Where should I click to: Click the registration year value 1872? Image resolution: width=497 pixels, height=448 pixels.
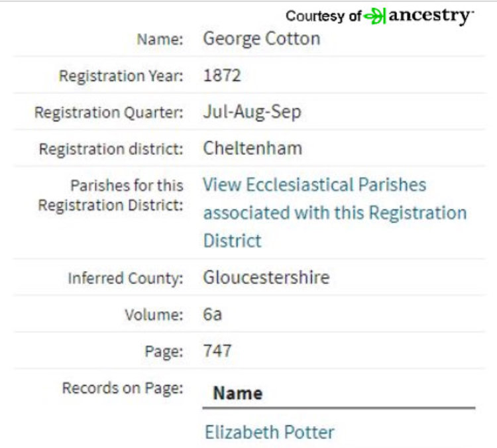click(x=222, y=76)
